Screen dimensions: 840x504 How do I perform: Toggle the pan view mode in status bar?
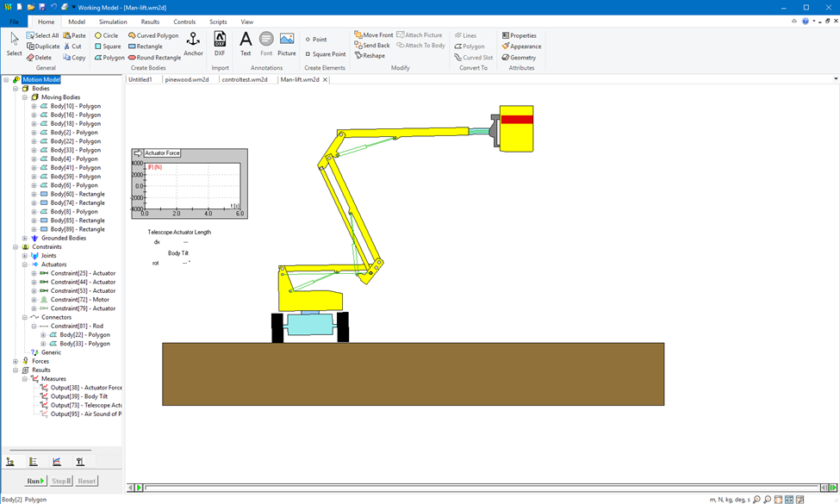pyautogui.click(x=788, y=499)
